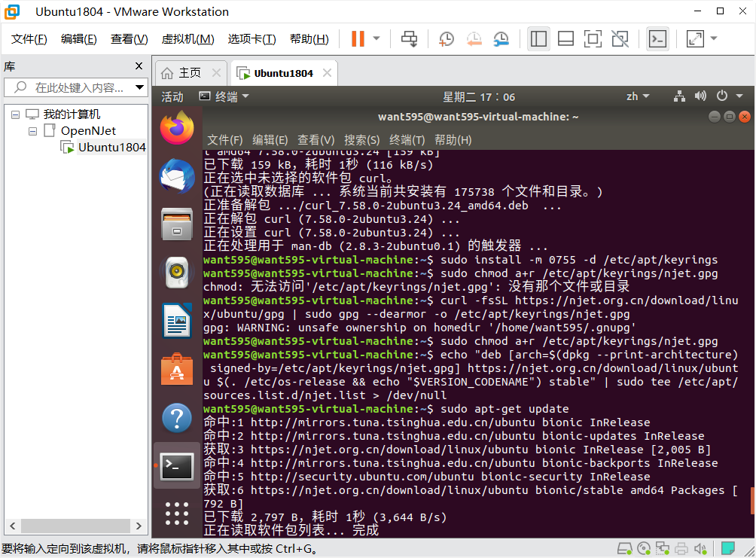The height and width of the screenshot is (558, 756).
Task: Pause the virtual machine with orange pause button
Action: tap(358, 38)
